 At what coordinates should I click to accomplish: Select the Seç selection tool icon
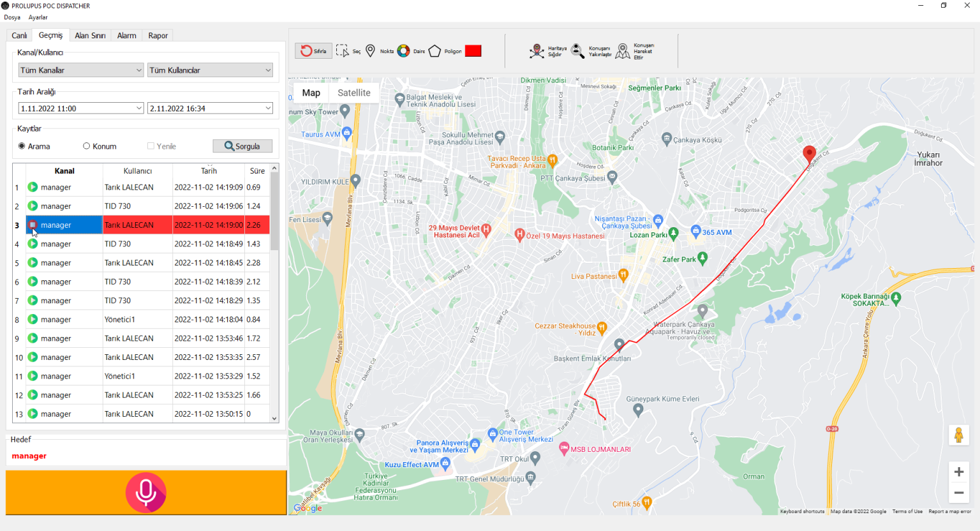coord(343,51)
